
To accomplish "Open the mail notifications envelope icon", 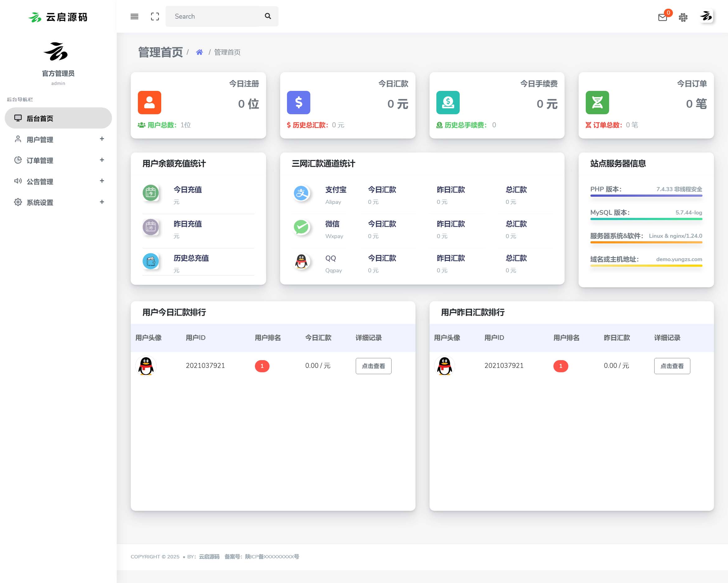I will tap(663, 17).
